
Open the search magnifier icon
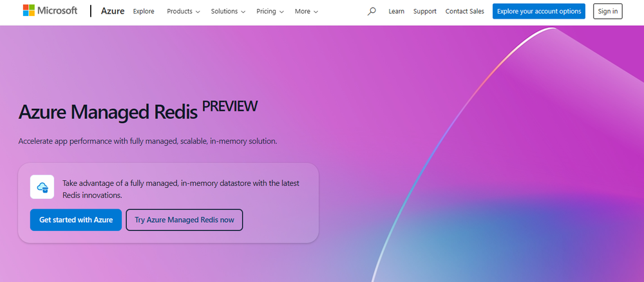tap(372, 11)
